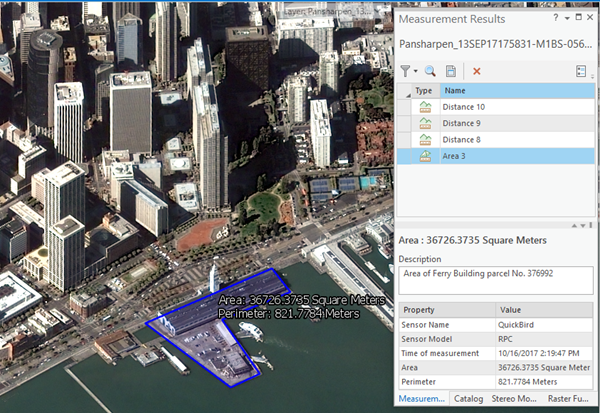Screen dimensions: 600x413
Task: Select the Perimeter value 821.7784 Meters
Action: (x=545, y=382)
